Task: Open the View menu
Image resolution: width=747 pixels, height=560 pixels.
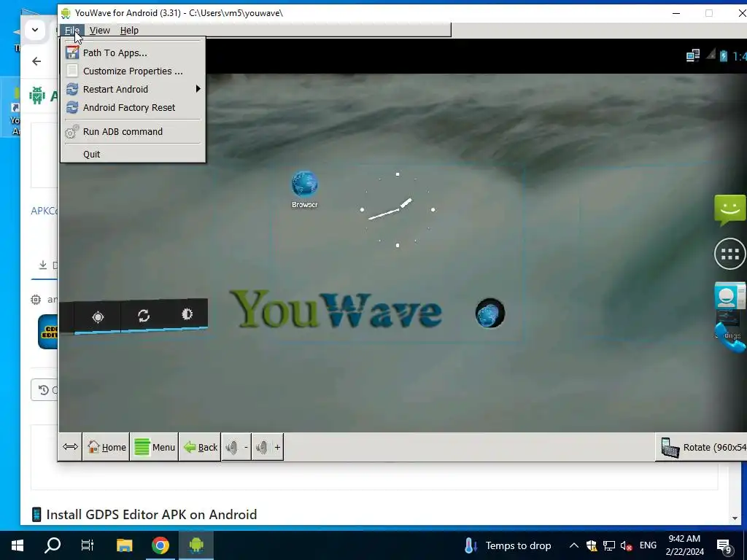Action: tap(99, 30)
